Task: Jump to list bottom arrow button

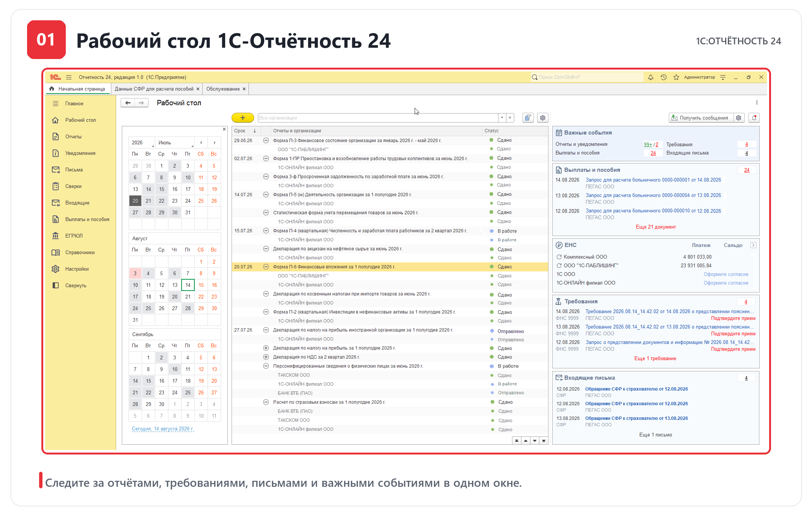Action: coord(544,441)
